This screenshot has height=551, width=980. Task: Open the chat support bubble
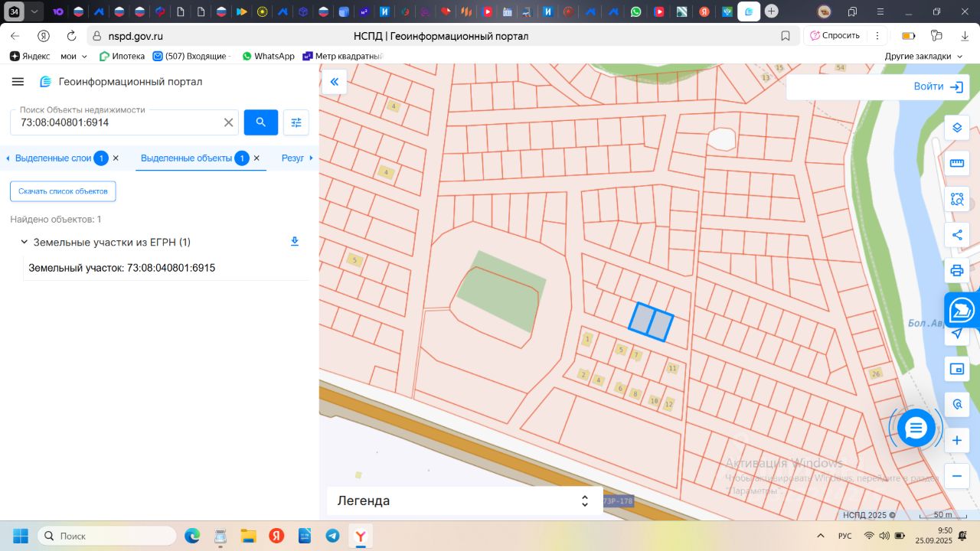[916, 428]
